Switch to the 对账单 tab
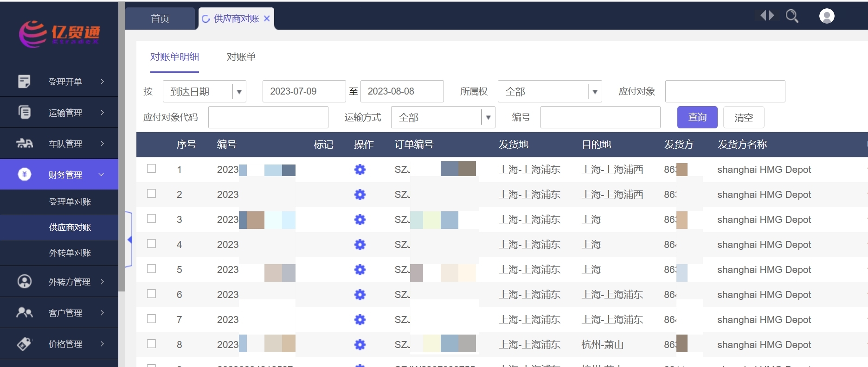868x367 pixels. pyautogui.click(x=241, y=57)
